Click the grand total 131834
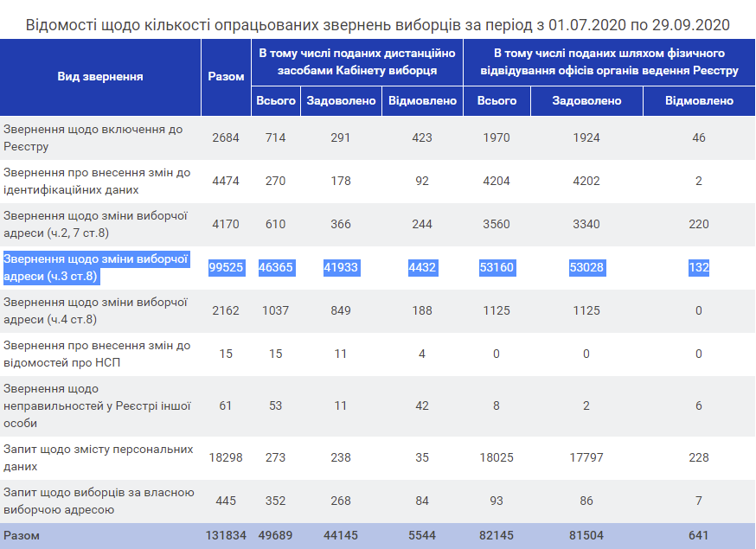The width and height of the screenshot is (756, 549). click(226, 536)
